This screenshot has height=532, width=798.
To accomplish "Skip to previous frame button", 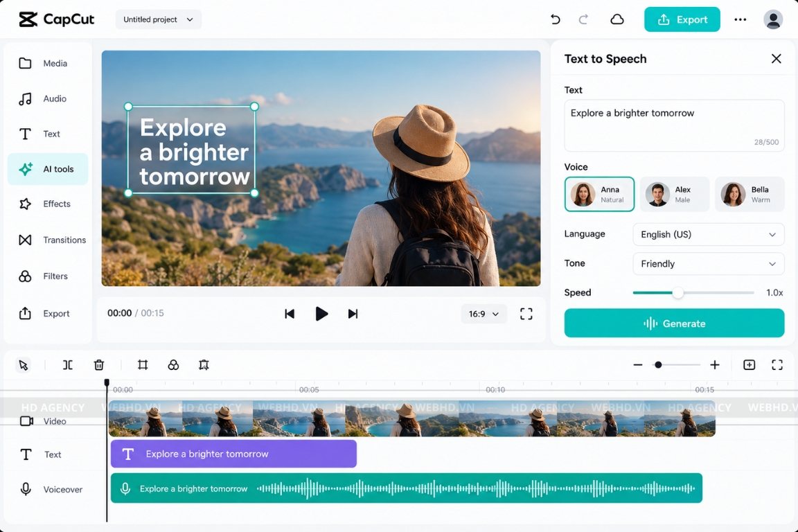I will (289, 314).
